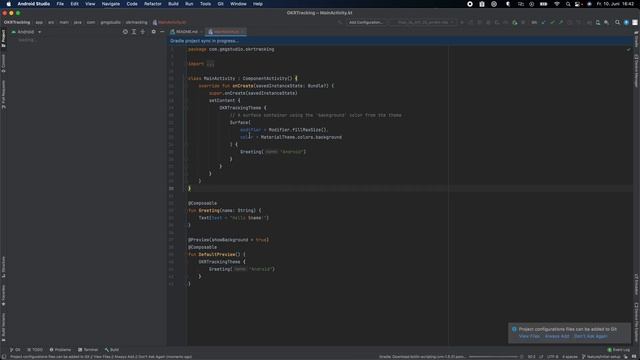Click MainActivity.kt breadcrumb
640x360 pixels.
[x=170, y=22]
